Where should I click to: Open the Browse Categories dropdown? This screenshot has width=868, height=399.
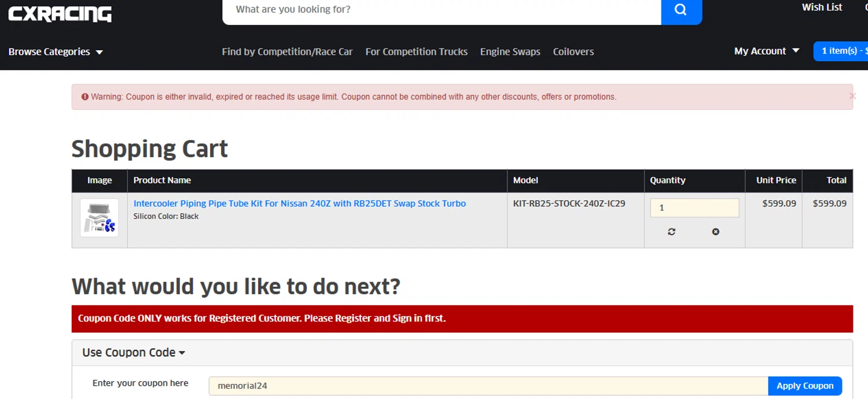tap(56, 51)
